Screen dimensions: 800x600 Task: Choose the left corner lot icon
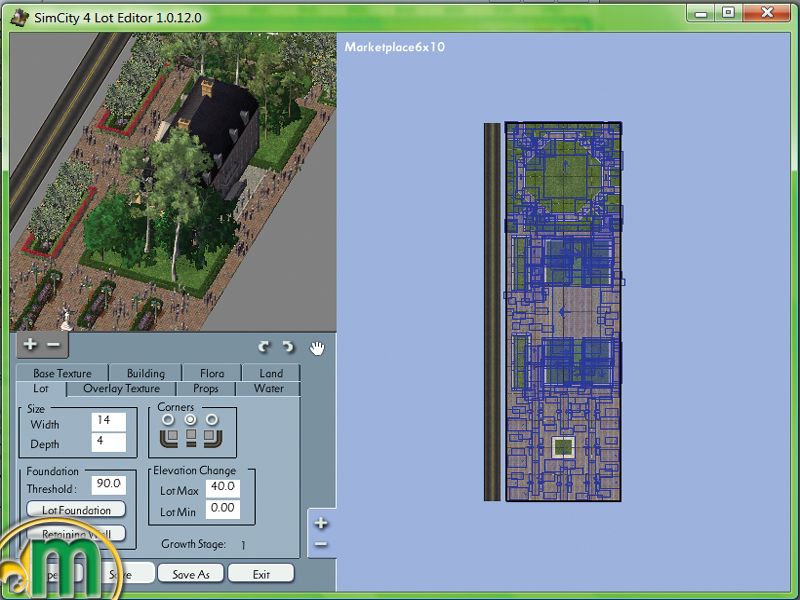coord(169,438)
